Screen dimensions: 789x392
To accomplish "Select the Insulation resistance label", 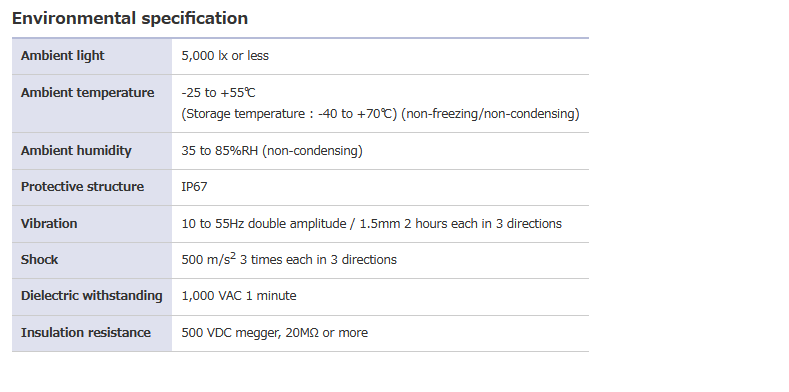I will coord(86,333).
